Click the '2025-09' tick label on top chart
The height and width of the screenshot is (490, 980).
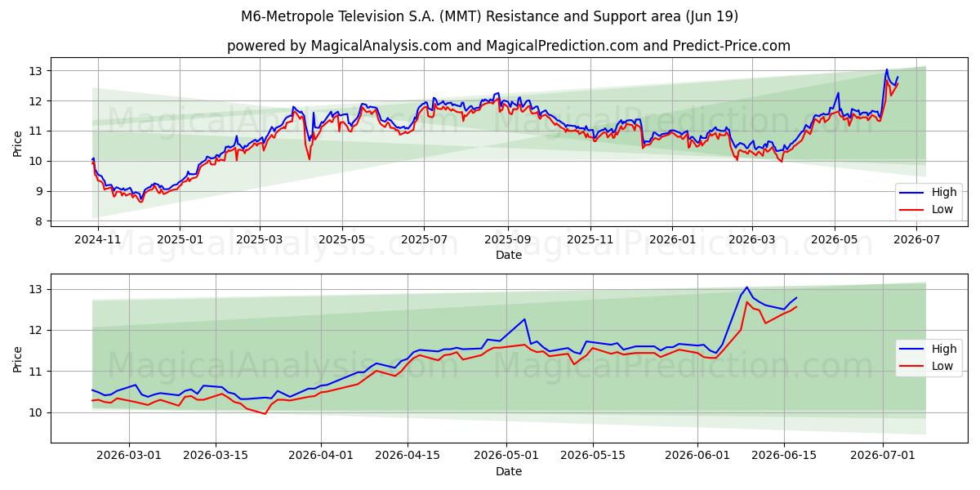coord(507,240)
